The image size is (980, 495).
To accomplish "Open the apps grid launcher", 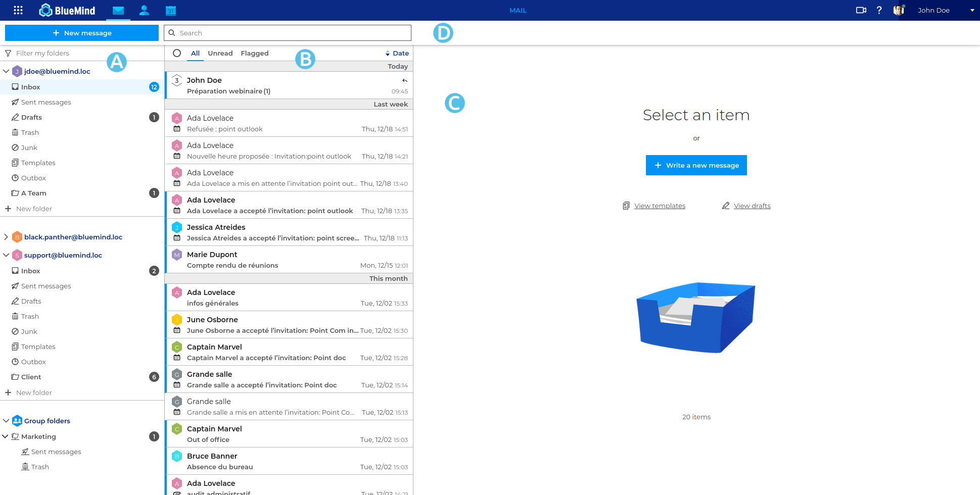I will click(18, 10).
